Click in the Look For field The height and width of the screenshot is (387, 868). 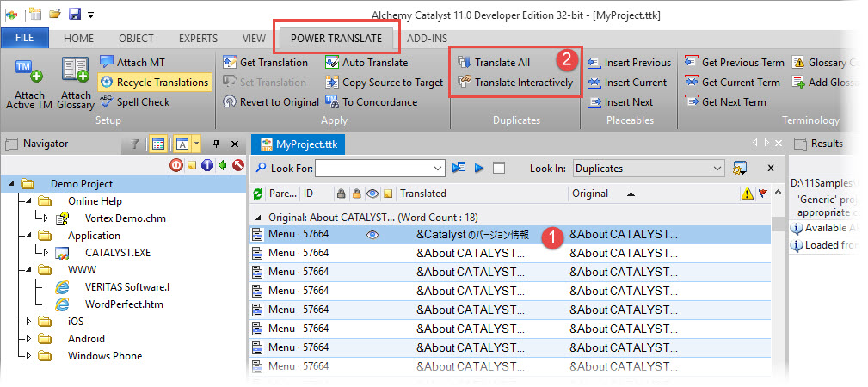point(379,169)
